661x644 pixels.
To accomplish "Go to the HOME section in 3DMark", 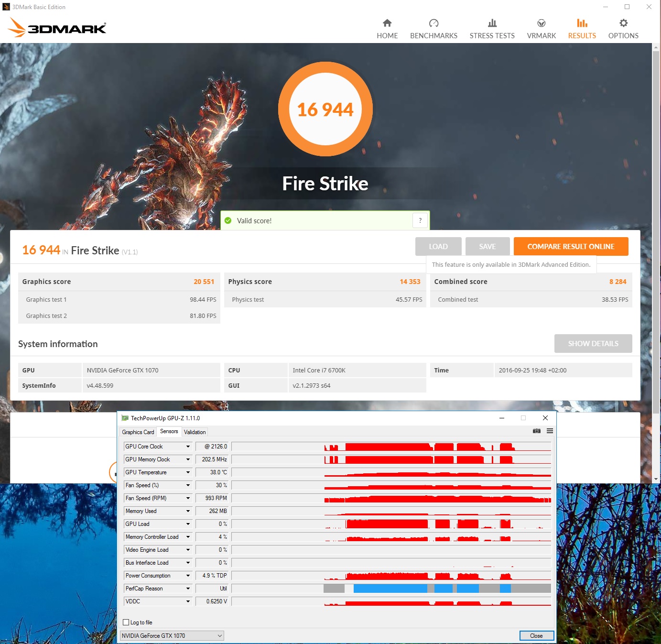I will tap(387, 29).
